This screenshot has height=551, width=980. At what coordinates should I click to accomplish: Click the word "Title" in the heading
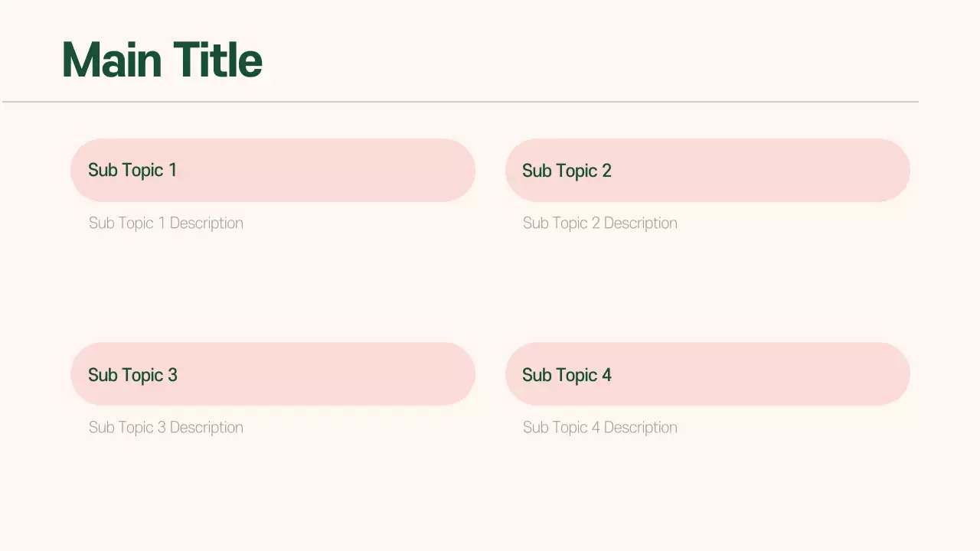217,60
